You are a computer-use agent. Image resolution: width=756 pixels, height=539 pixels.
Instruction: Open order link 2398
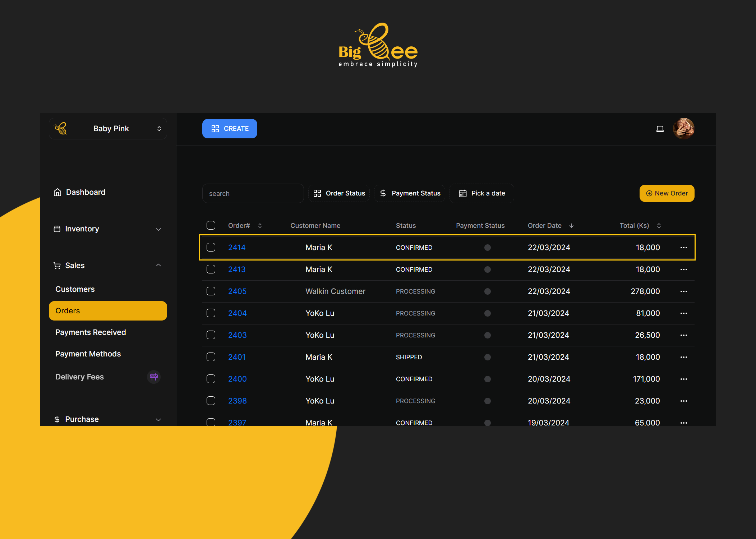click(x=238, y=401)
